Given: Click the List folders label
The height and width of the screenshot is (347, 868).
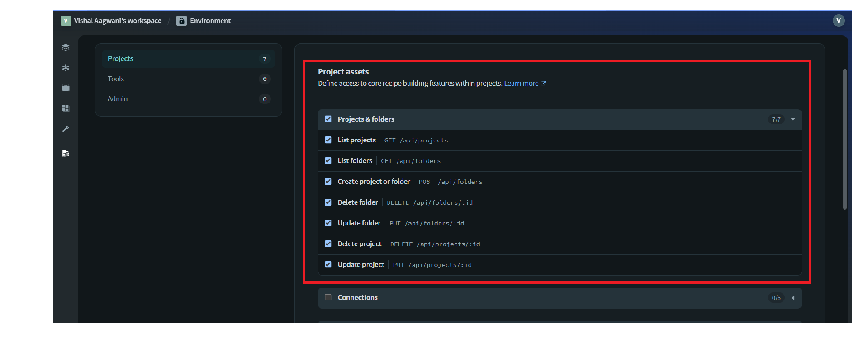Looking at the screenshot, I should [x=355, y=161].
